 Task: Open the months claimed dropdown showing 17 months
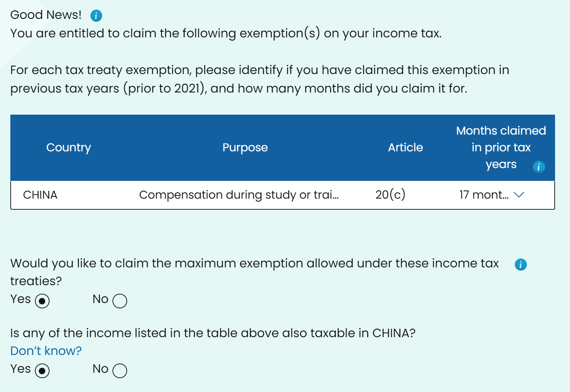pyautogui.click(x=491, y=195)
